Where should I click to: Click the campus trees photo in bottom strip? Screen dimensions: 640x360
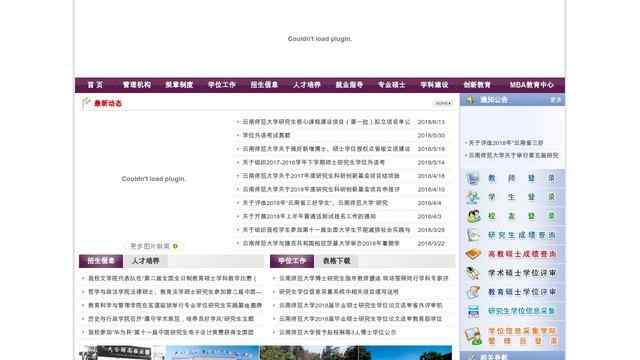309,353
